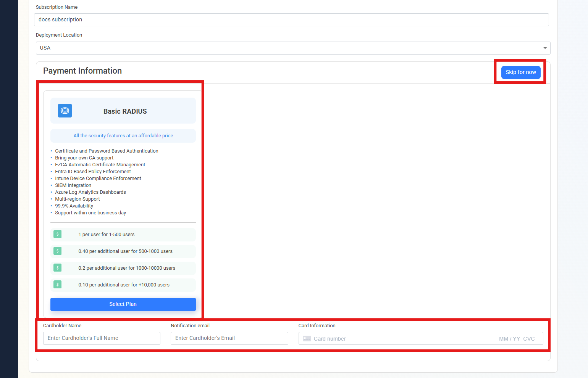
Task: Click the MM / YY expiry field
Action: click(509, 339)
